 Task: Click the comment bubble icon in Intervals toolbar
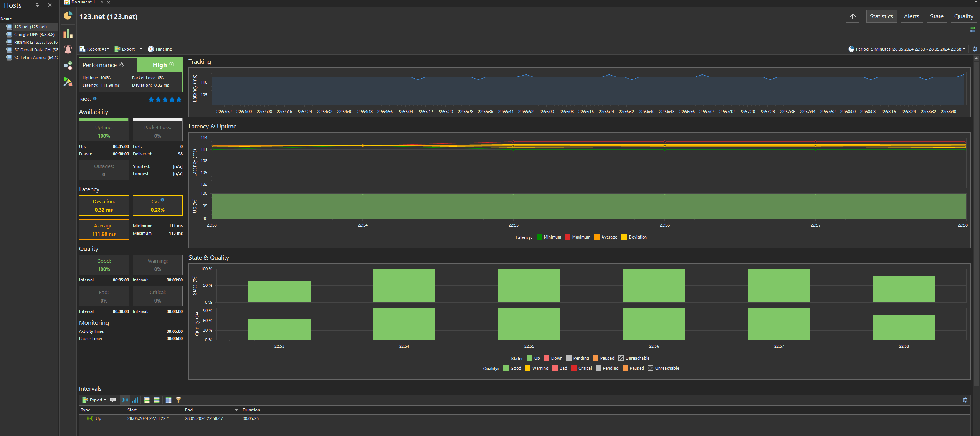tap(113, 400)
